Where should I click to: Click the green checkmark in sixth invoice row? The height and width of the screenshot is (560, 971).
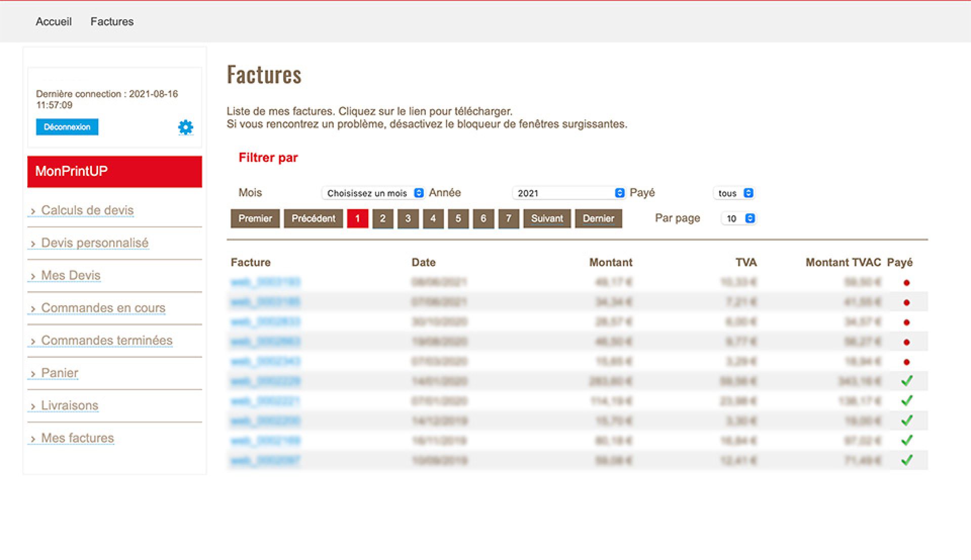tap(907, 381)
